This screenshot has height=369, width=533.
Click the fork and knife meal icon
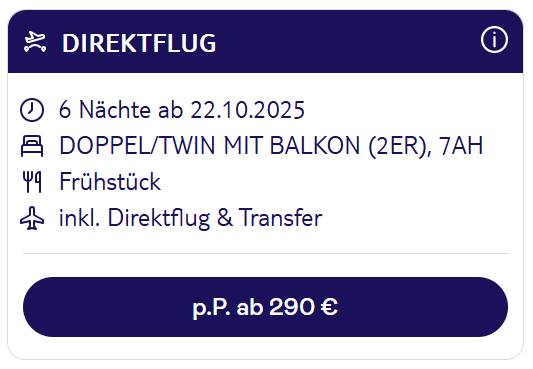pos(32,182)
